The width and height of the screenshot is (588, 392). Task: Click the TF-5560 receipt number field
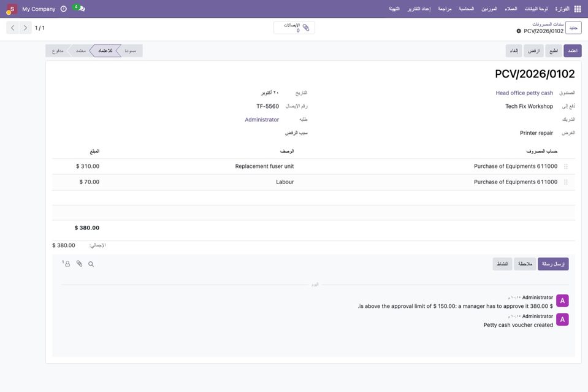(268, 107)
